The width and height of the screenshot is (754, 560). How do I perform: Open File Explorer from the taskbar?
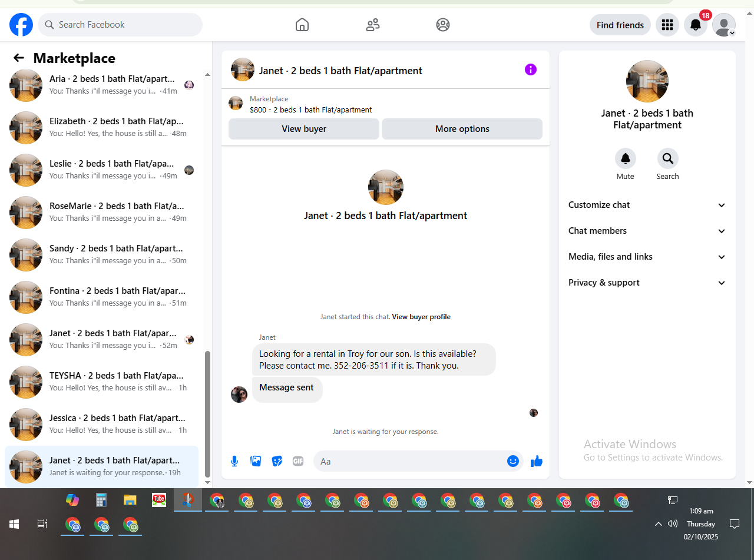point(130,500)
